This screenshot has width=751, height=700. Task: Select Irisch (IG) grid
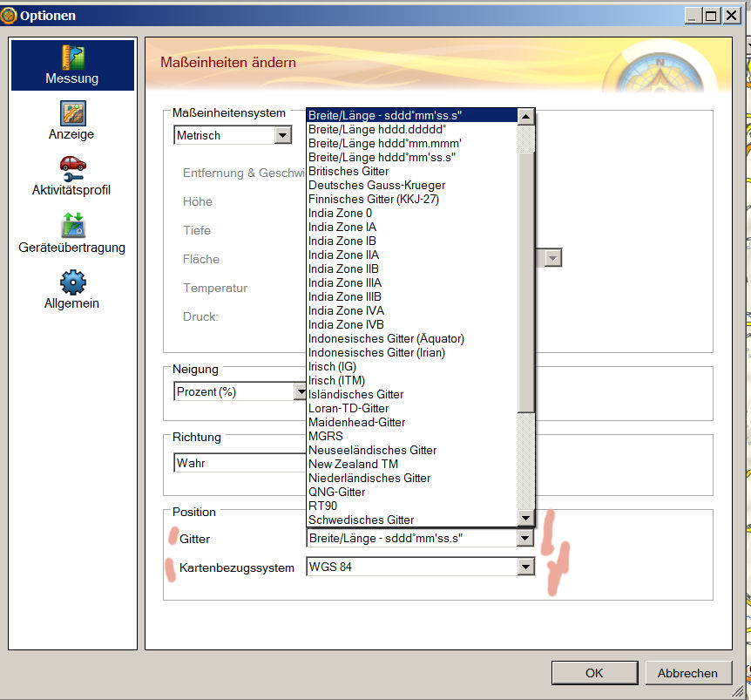(412, 366)
